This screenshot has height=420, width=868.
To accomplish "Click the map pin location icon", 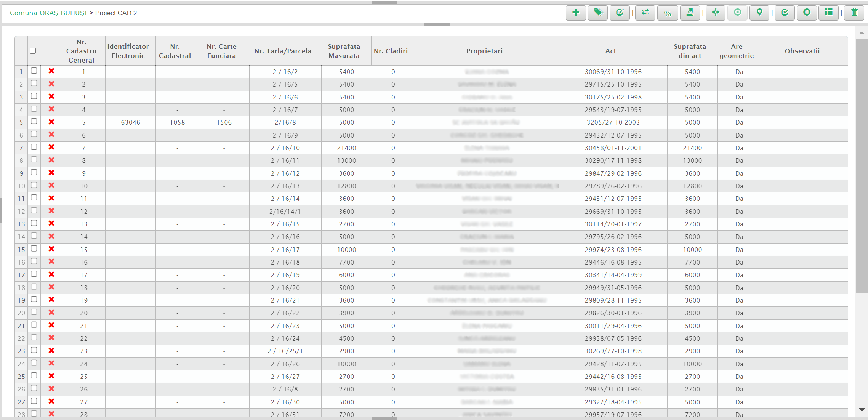I will point(759,13).
